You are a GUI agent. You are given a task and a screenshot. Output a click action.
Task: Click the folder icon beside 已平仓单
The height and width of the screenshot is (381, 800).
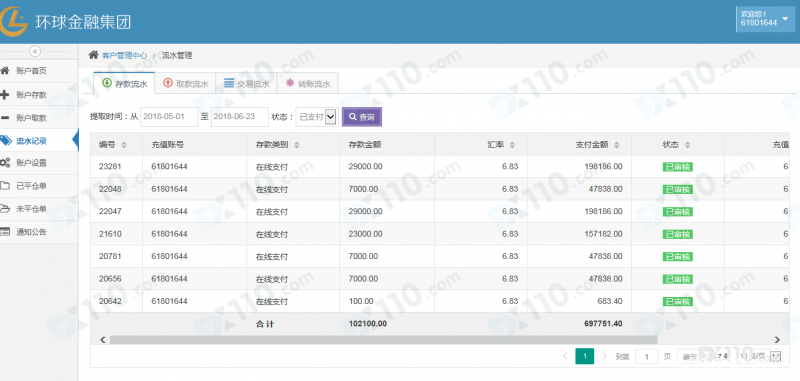point(5,186)
